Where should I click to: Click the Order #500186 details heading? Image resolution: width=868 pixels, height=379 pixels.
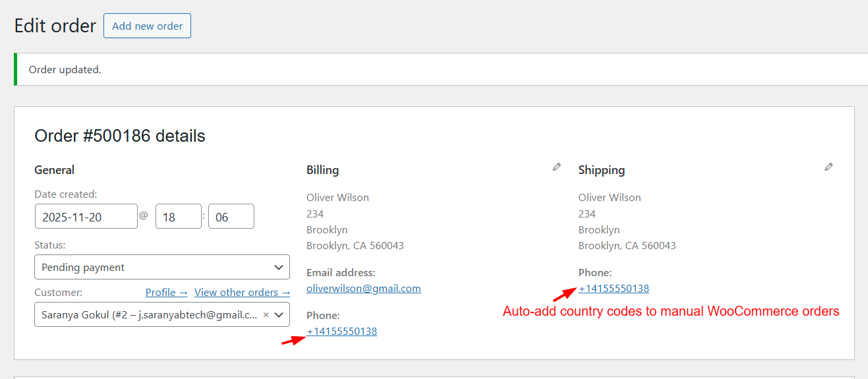pyautogui.click(x=119, y=136)
